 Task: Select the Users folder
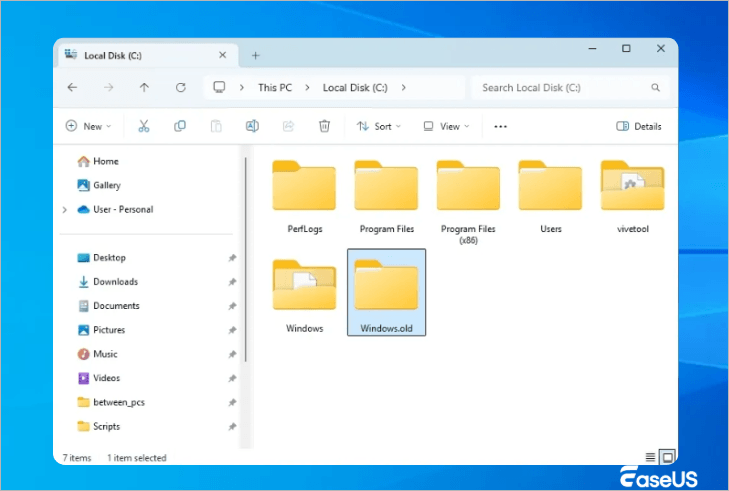point(550,197)
